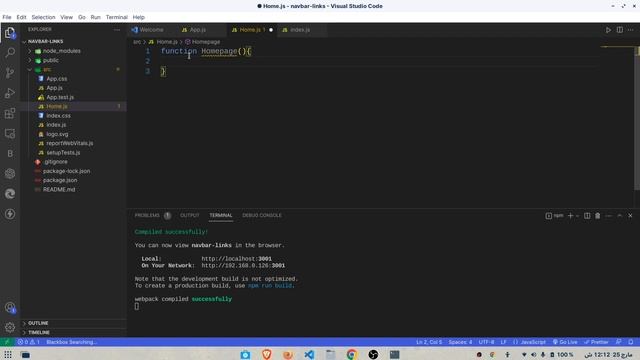Open the Selection menu

(x=43, y=17)
